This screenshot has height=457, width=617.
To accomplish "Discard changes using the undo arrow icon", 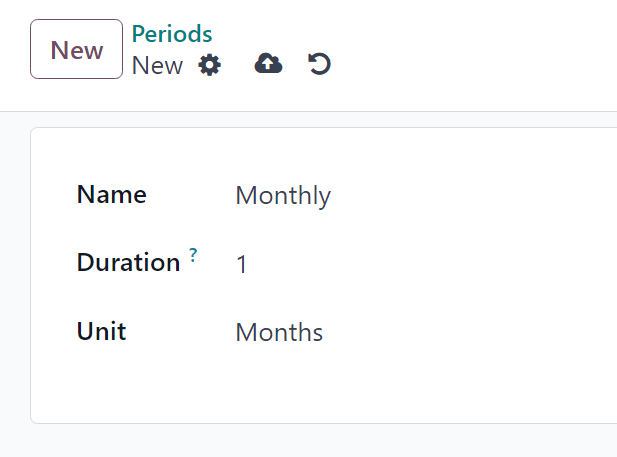I will [319, 65].
